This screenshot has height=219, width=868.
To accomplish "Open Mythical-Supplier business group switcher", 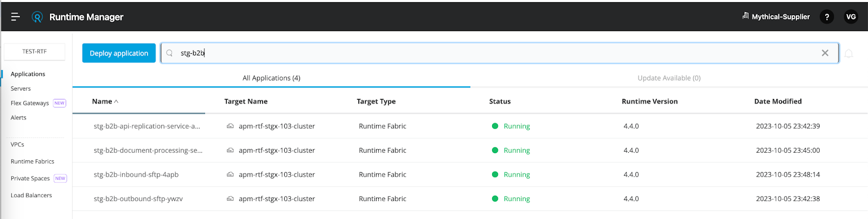I will point(776,17).
